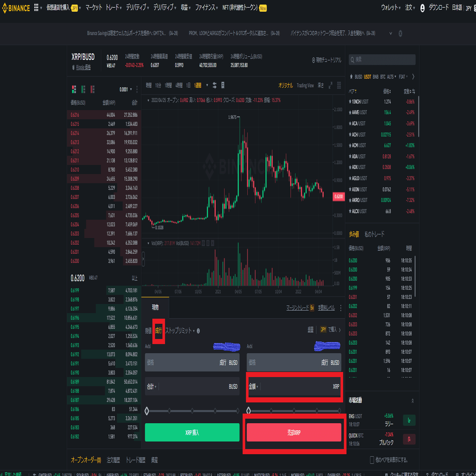Open 仮想通貨を購入 dropdown menu

[x=64, y=8]
